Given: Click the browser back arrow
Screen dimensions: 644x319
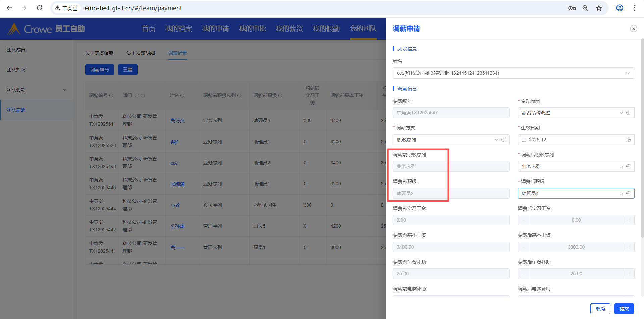Looking at the screenshot, I should point(9,8).
